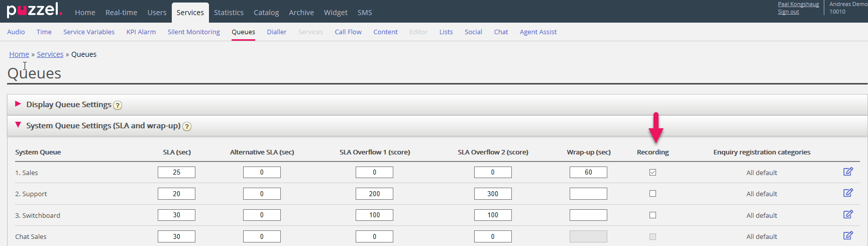Image resolution: width=868 pixels, height=246 pixels.
Task: Go to the Silent Monitoring tab
Action: tap(193, 32)
